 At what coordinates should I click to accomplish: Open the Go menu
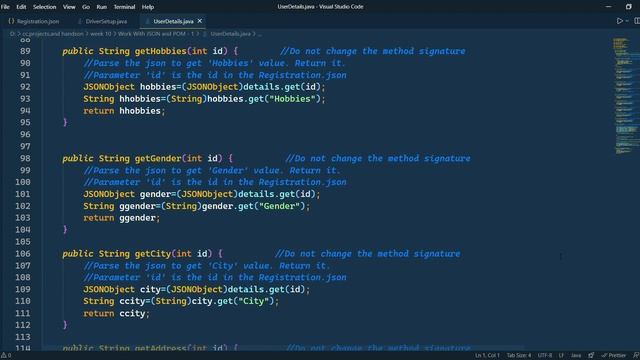86,7
